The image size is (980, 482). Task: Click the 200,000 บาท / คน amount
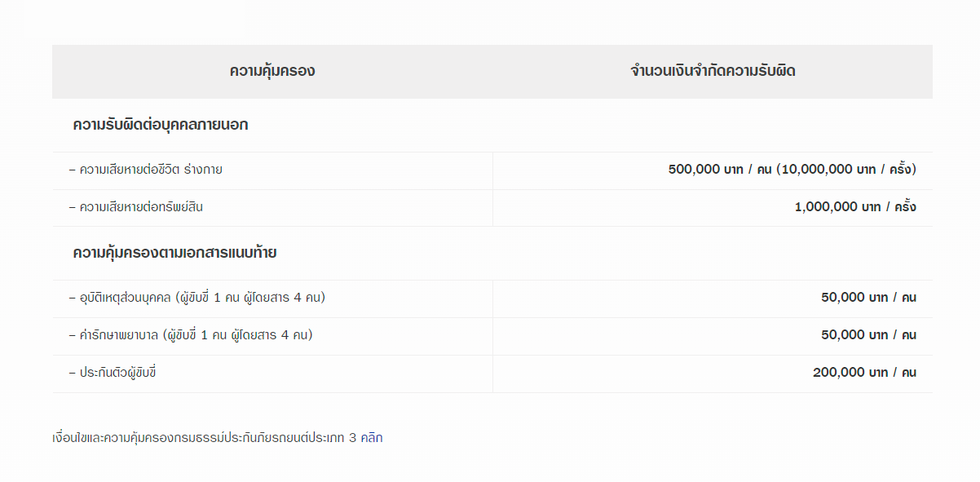point(864,373)
